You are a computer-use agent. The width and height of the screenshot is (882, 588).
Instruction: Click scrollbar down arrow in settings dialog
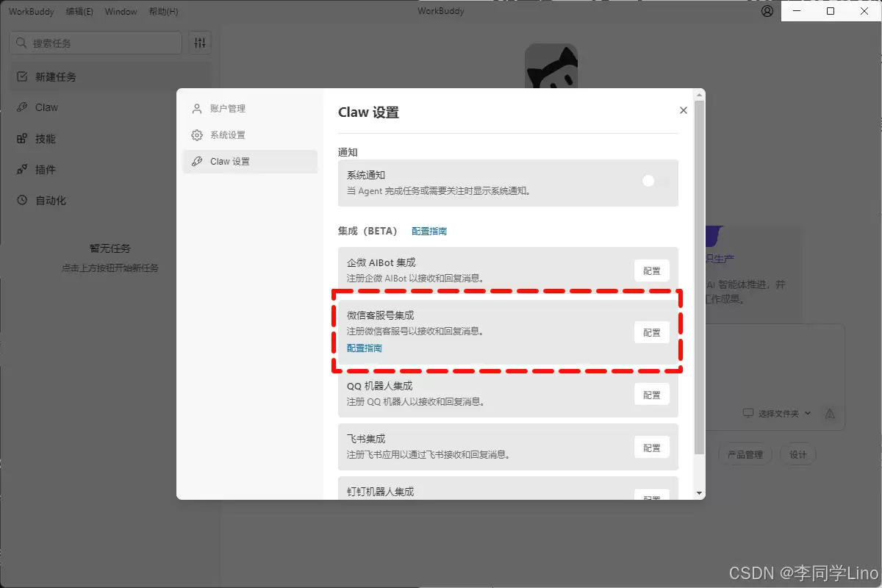(699, 493)
